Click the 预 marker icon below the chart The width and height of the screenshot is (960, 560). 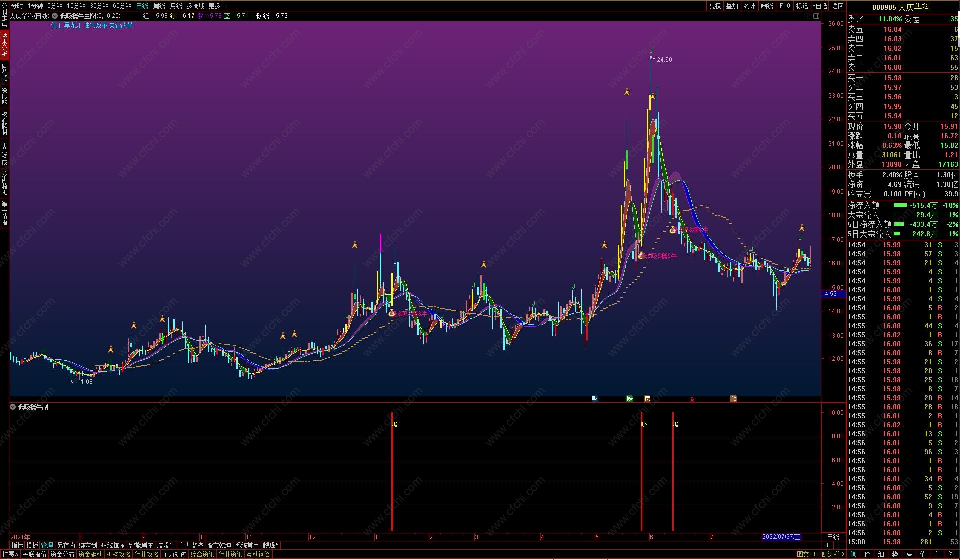coord(733,398)
